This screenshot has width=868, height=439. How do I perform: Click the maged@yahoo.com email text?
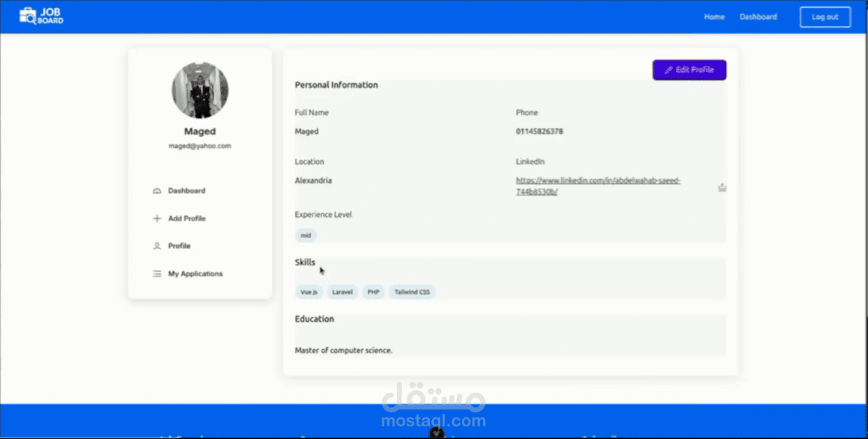pos(200,146)
